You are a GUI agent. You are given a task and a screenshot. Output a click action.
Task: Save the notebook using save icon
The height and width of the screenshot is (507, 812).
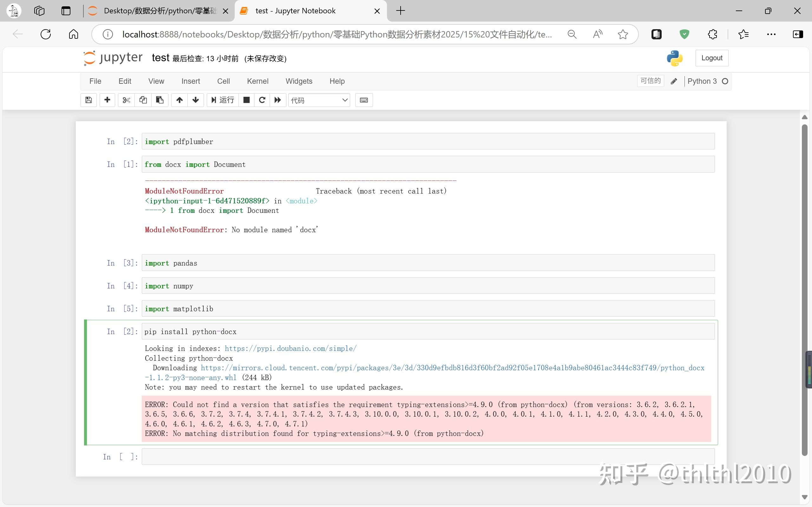coord(88,100)
